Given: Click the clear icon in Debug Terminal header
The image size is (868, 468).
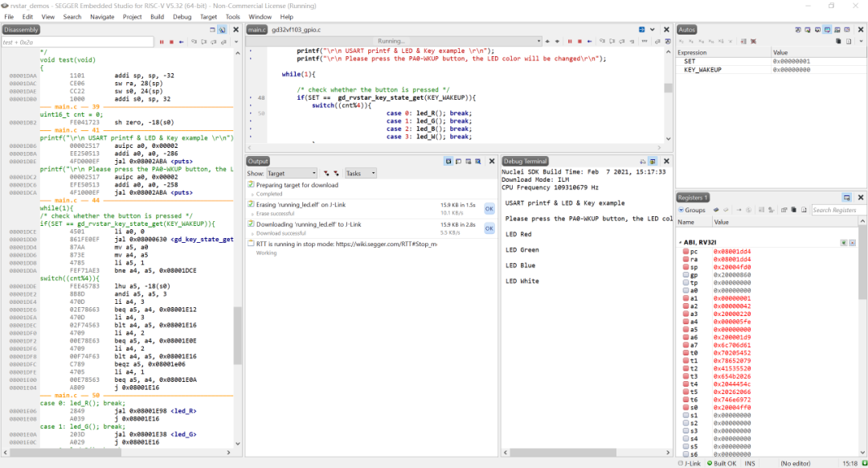Looking at the screenshot, I should pyautogui.click(x=643, y=161).
